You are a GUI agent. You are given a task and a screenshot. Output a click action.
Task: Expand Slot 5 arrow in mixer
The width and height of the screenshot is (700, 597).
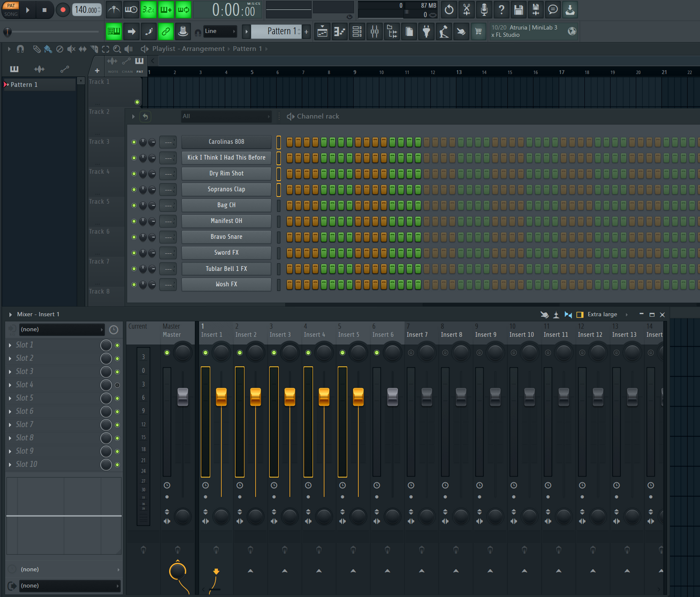pos(10,398)
